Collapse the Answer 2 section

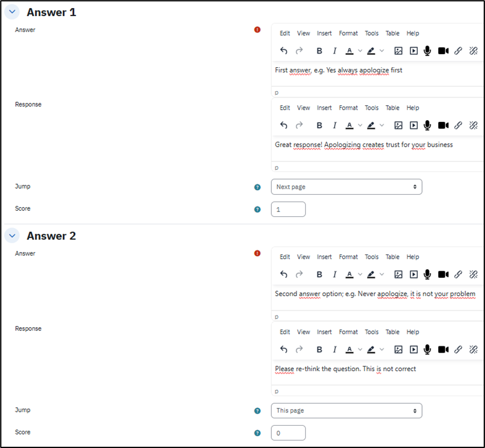coord(12,236)
